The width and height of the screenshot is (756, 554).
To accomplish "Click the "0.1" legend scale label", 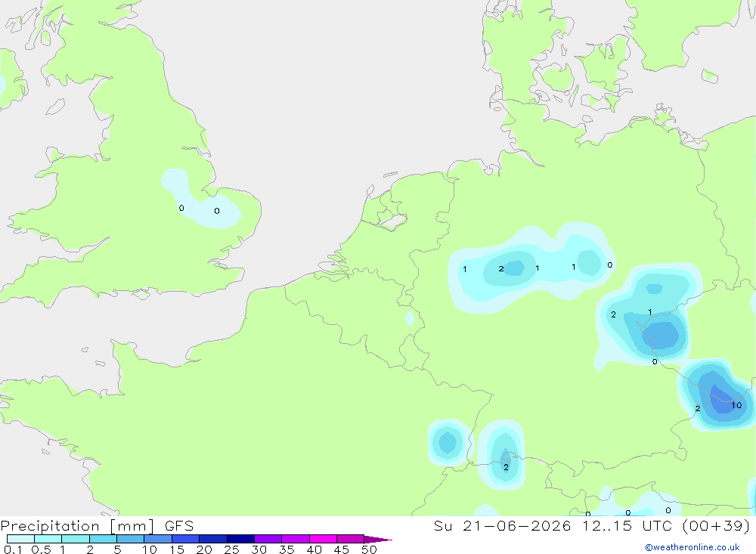I will tap(13, 549).
